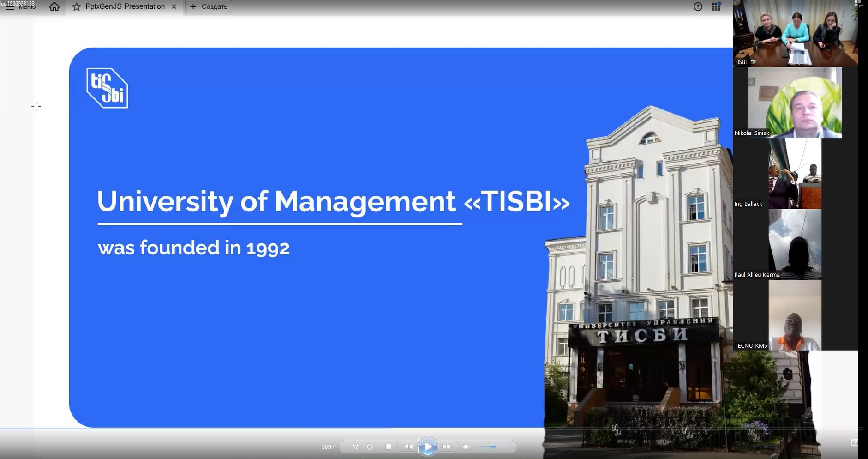Open the apps grid icon
Image resolution: width=868 pixels, height=459 pixels.
point(716,6)
